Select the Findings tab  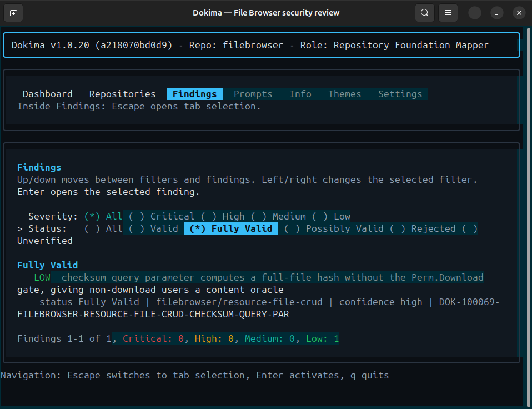[195, 94]
